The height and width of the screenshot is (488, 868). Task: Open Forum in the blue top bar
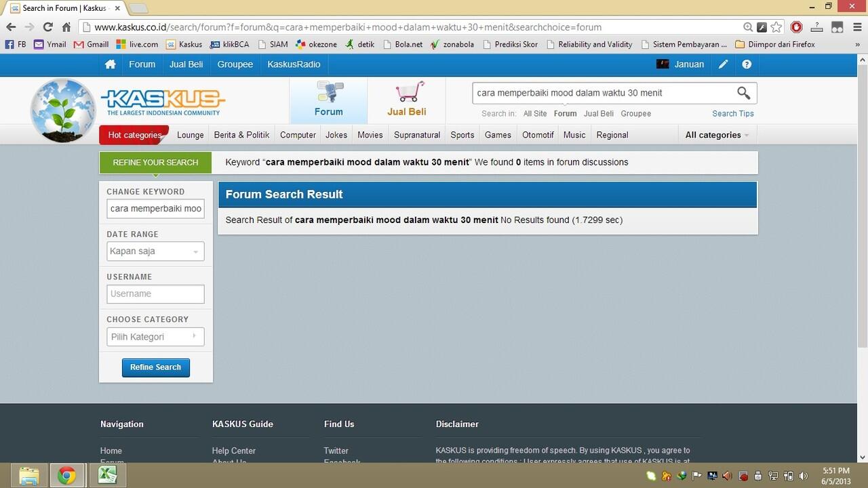(x=142, y=64)
